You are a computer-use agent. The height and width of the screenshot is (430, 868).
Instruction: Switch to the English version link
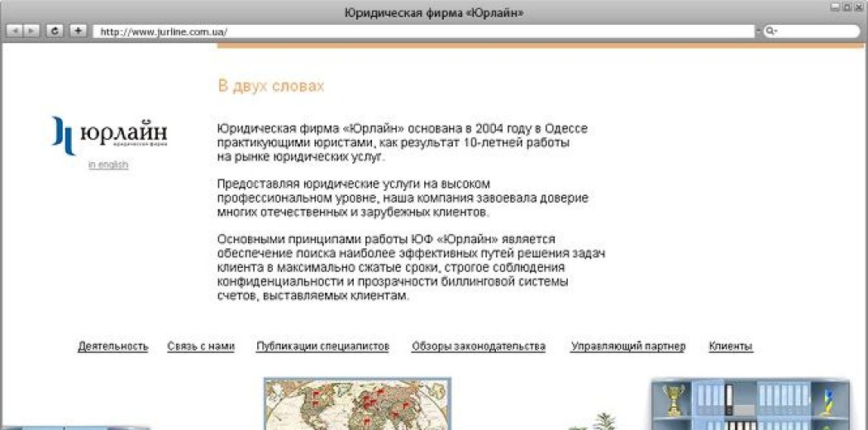pyautogui.click(x=108, y=165)
